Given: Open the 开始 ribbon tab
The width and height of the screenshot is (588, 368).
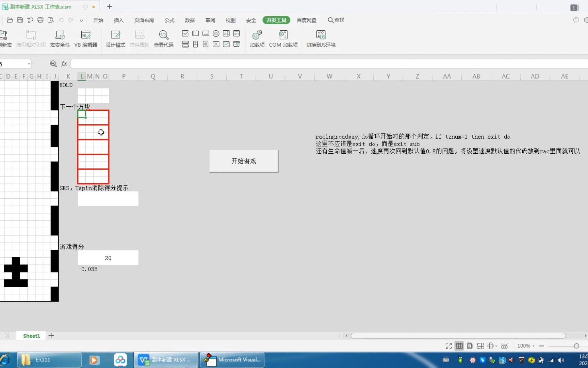Looking at the screenshot, I should (x=98, y=20).
